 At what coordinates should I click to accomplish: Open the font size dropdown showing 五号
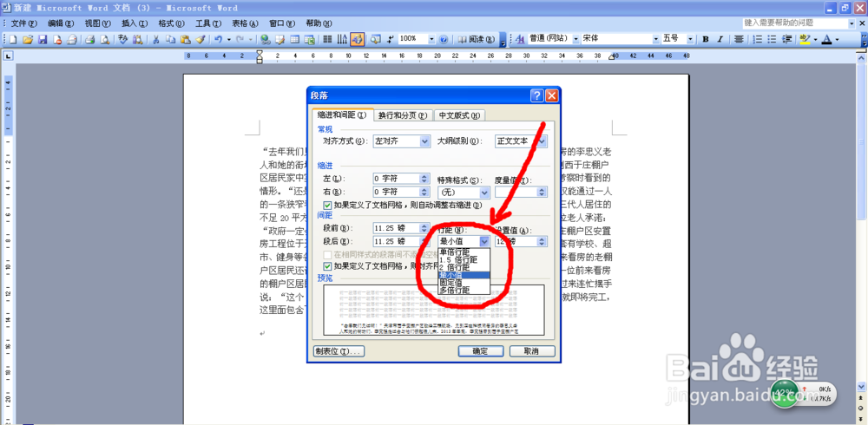click(690, 39)
